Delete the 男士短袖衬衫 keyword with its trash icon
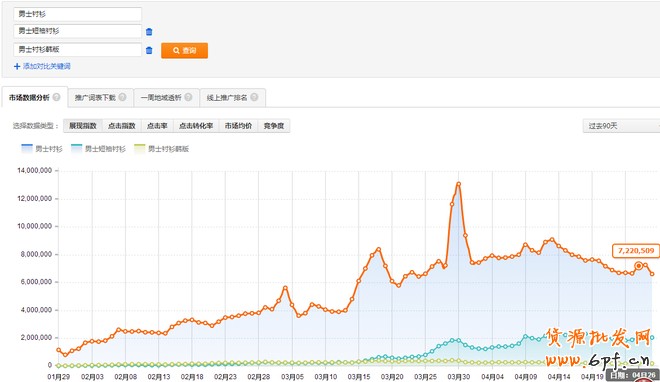 pos(149,32)
